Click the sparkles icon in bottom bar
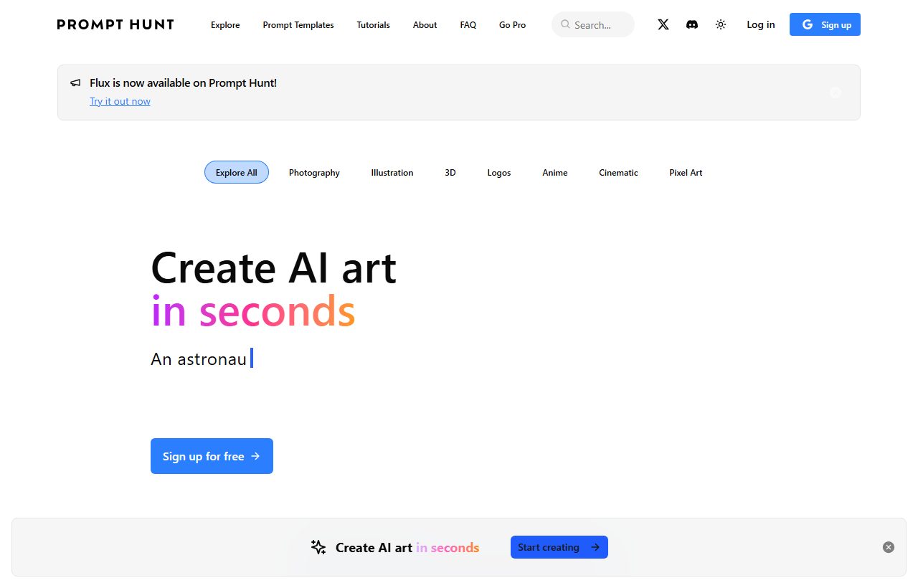This screenshot has height=588, width=918. tap(318, 547)
